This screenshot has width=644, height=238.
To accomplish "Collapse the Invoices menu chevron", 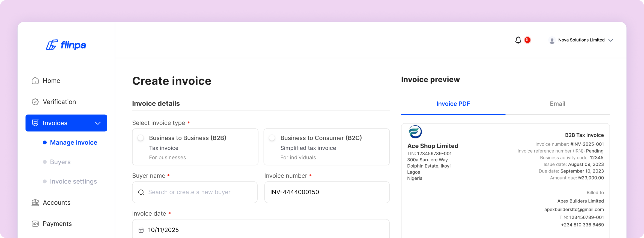I will tap(98, 123).
